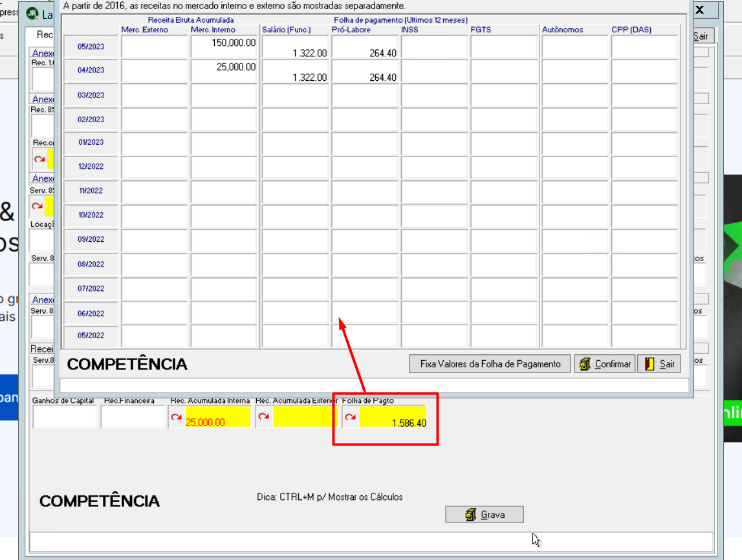Click the FGTS column header

tap(481, 30)
